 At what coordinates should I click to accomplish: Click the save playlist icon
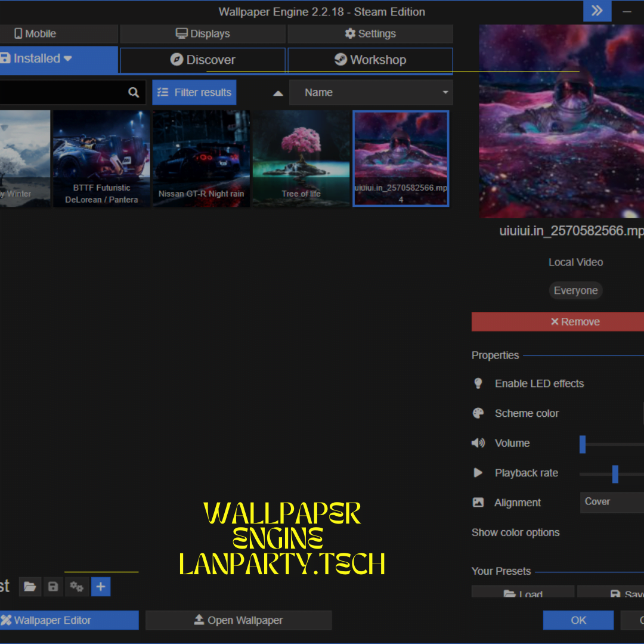coord(53,586)
